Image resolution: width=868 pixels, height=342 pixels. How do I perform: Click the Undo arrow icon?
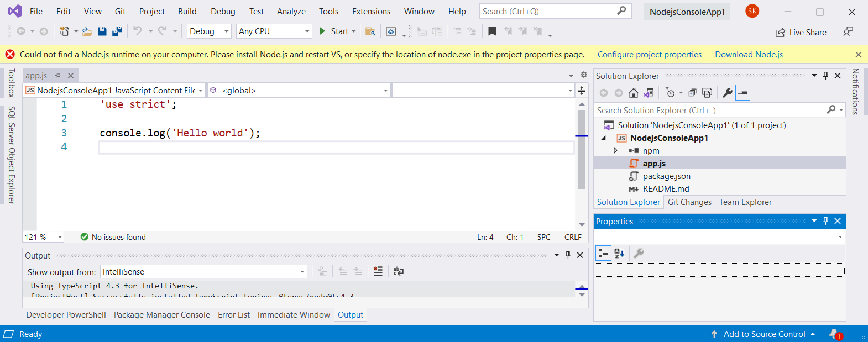(138, 31)
